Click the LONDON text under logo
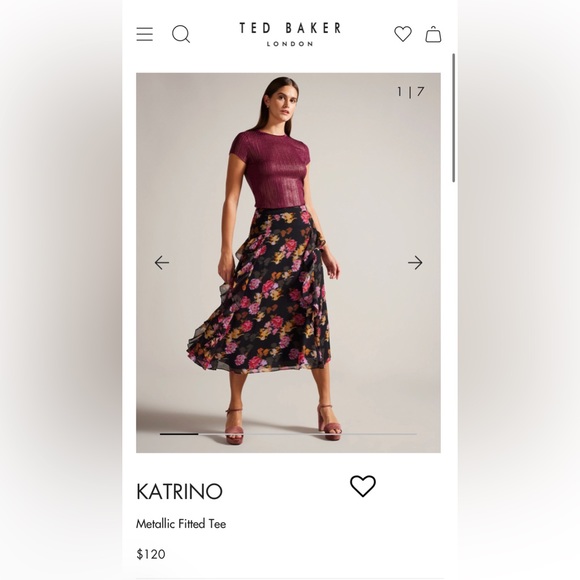 click(290, 44)
